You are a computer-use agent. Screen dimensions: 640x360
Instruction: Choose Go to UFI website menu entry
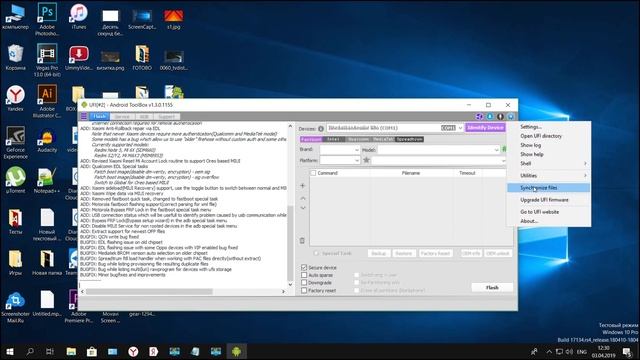[549, 212]
